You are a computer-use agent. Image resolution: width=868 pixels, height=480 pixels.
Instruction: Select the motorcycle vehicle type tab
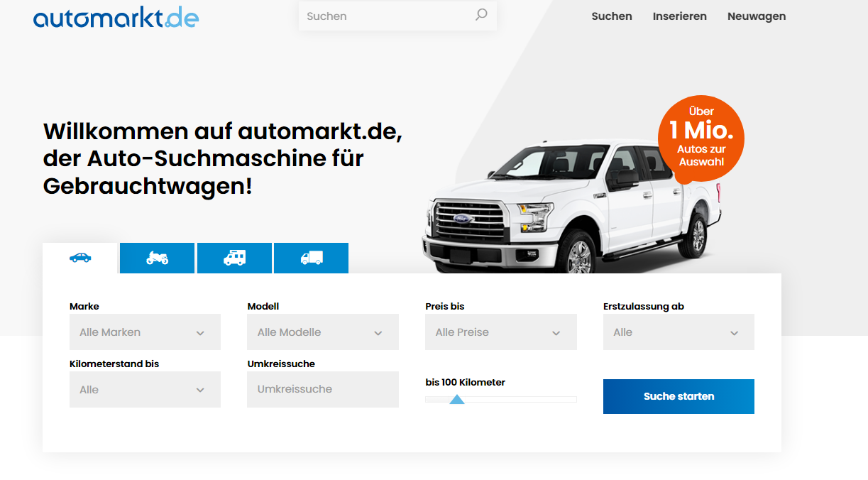click(157, 258)
